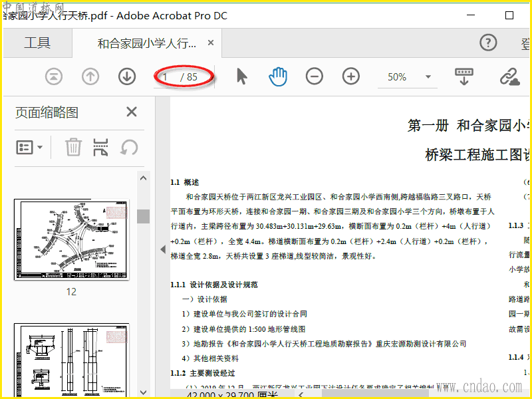Click the thumbnail panel scrollbar handle
This screenshot has height=399, width=532.
[x=143, y=217]
